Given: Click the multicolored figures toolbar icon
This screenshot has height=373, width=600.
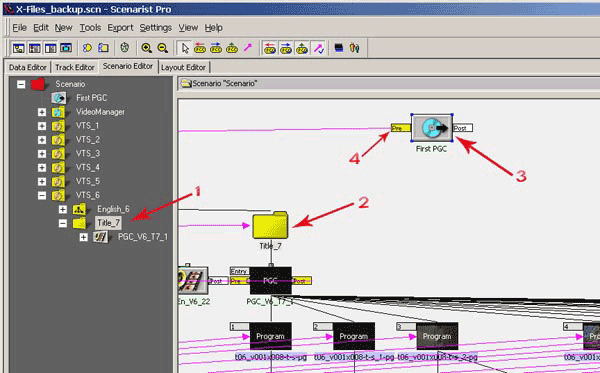Looking at the screenshot, I should 355,48.
